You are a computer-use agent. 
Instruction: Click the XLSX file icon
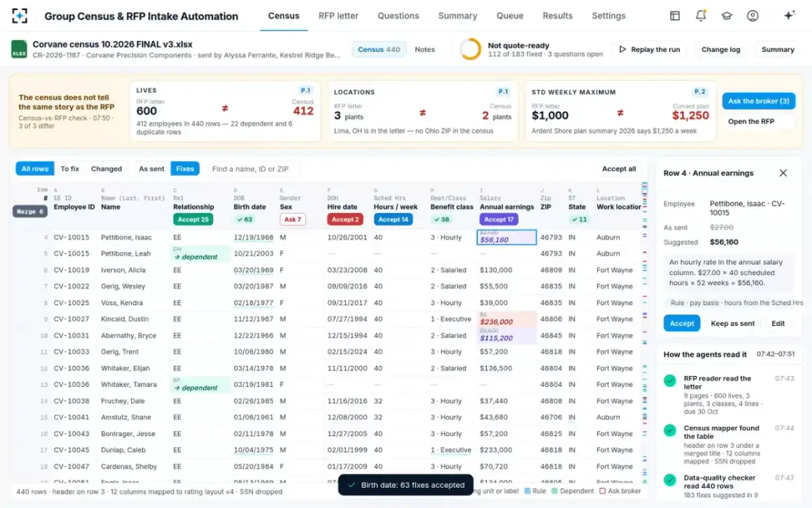click(x=19, y=49)
